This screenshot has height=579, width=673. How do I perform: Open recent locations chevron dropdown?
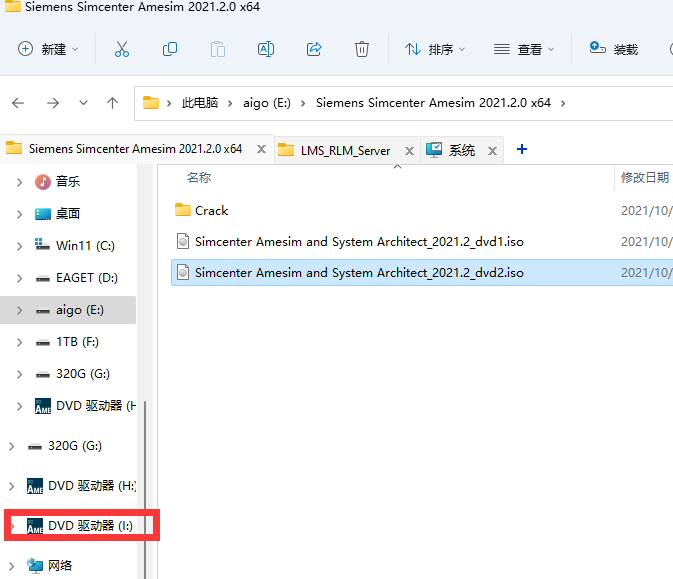pyautogui.click(x=83, y=103)
